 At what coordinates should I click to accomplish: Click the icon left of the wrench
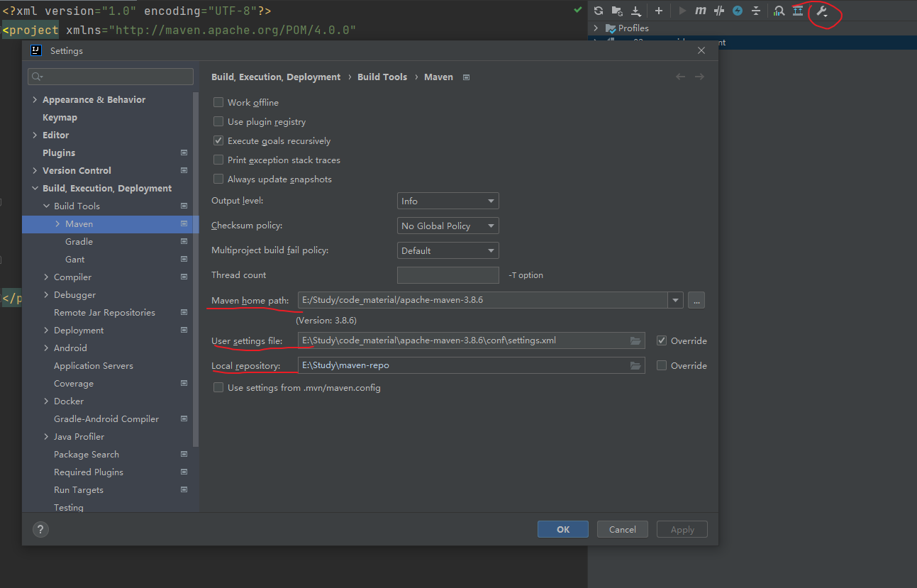point(798,11)
